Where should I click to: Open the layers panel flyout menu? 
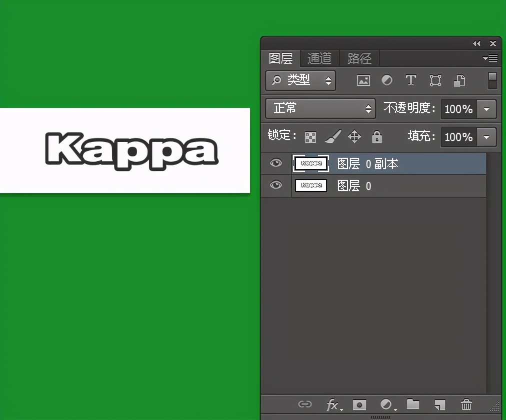coord(490,58)
